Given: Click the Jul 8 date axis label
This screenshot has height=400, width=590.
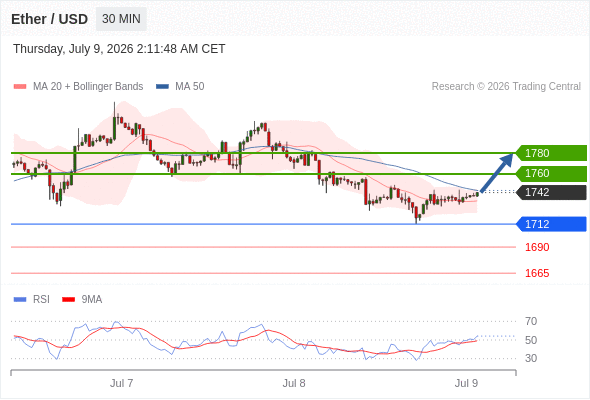Looking at the screenshot, I should pos(294,383).
